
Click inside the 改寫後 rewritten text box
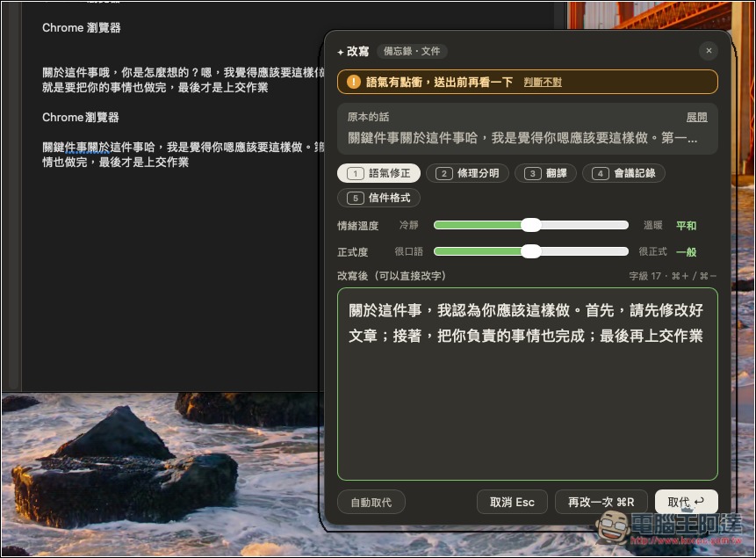click(x=528, y=384)
